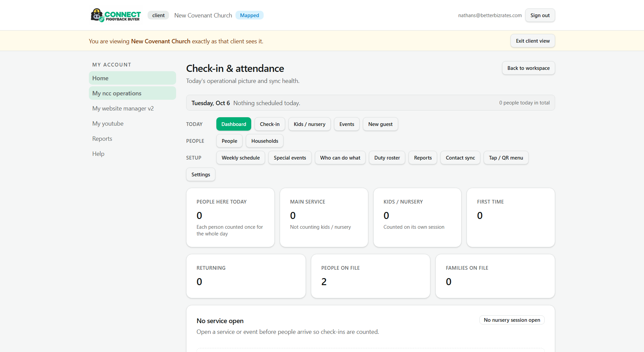Open the Check-in tab
Screen dimensions: 644x352
[x=270, y=124]
